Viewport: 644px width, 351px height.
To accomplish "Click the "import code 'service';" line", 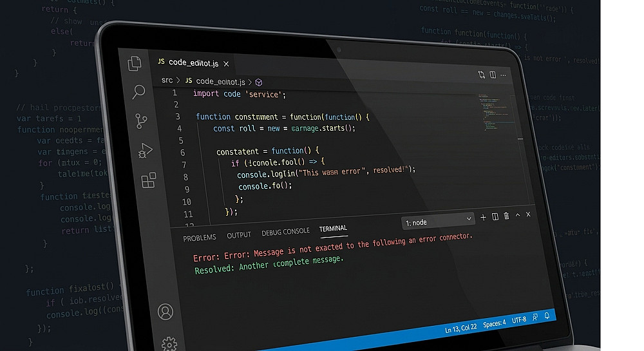I will (x=240, y=94).
